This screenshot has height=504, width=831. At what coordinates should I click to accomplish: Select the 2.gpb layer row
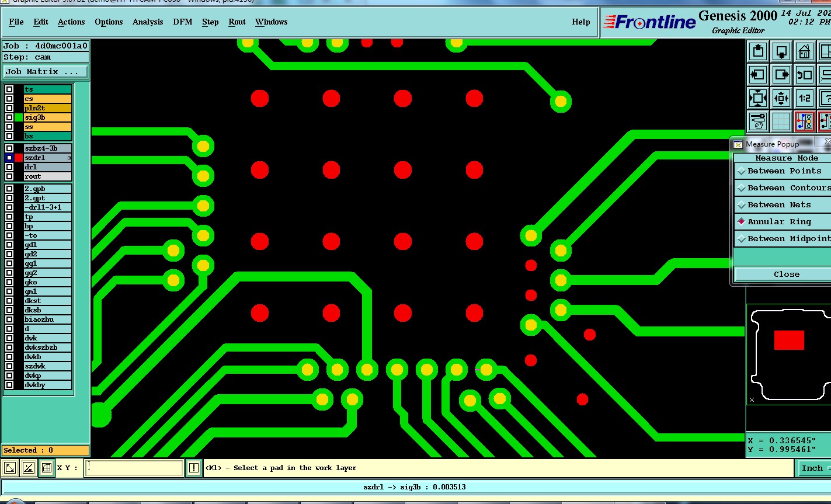pos(48,189)
